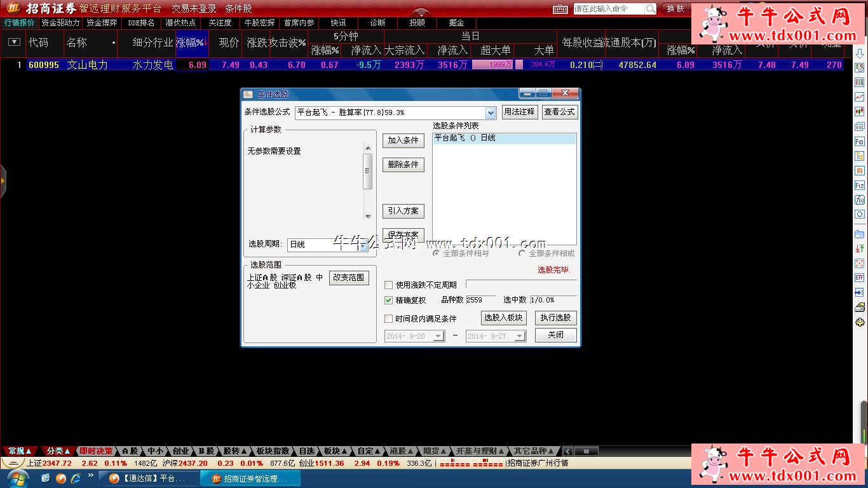The image size is (868, 488).
Task: Launch Internet Explorer from quick launch
Action: 76,478
